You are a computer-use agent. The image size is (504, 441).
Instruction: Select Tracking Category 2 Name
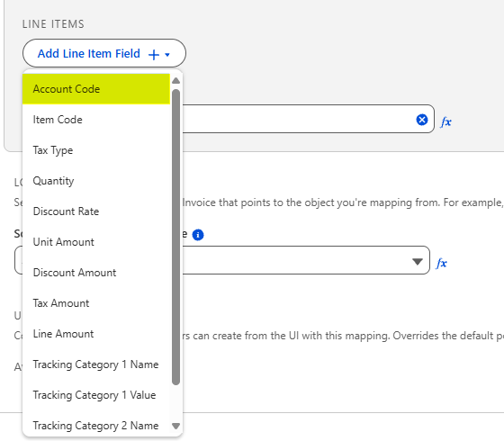point(96,426)
